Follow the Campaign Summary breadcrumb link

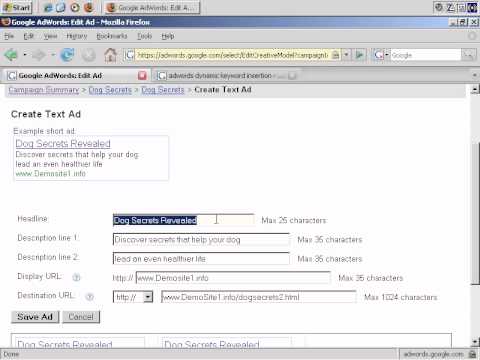pos(44,90)
